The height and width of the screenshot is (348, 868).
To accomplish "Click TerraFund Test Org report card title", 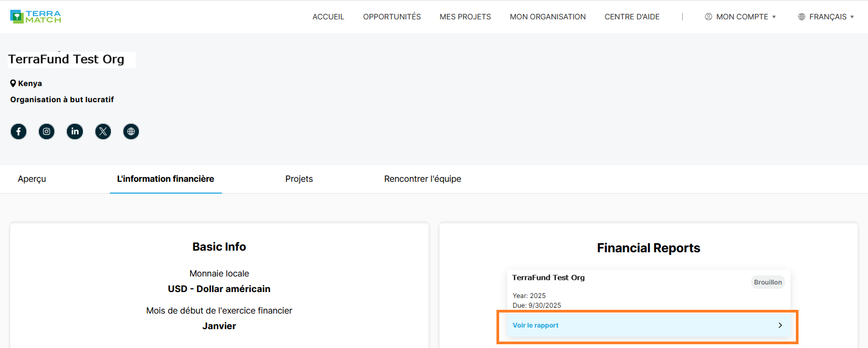I will tap(548, 278).
